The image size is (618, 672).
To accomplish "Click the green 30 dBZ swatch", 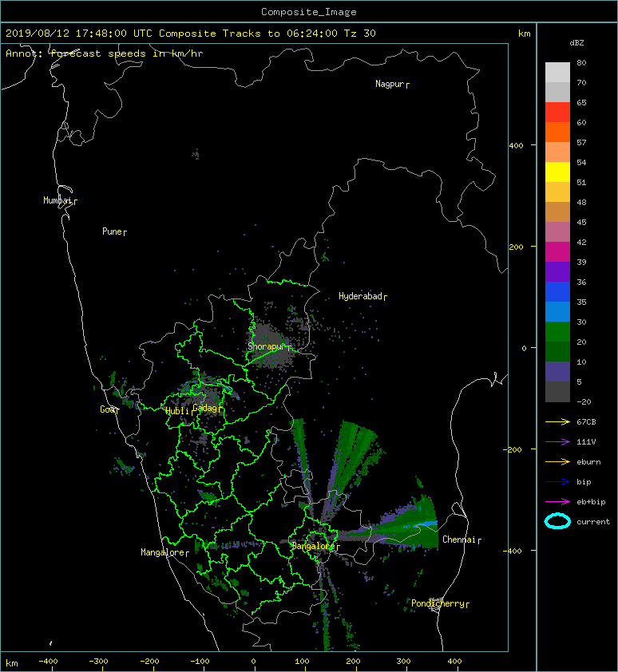I will click(x=557, y=331).
